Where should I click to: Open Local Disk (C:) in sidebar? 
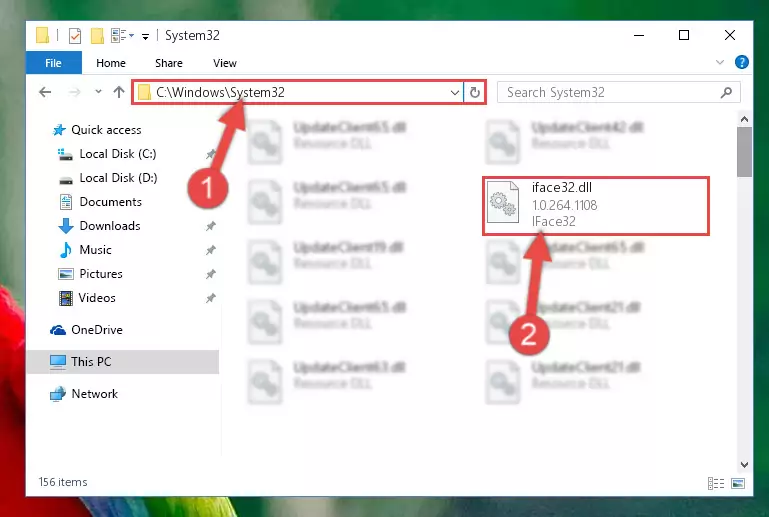click(118, 154)
